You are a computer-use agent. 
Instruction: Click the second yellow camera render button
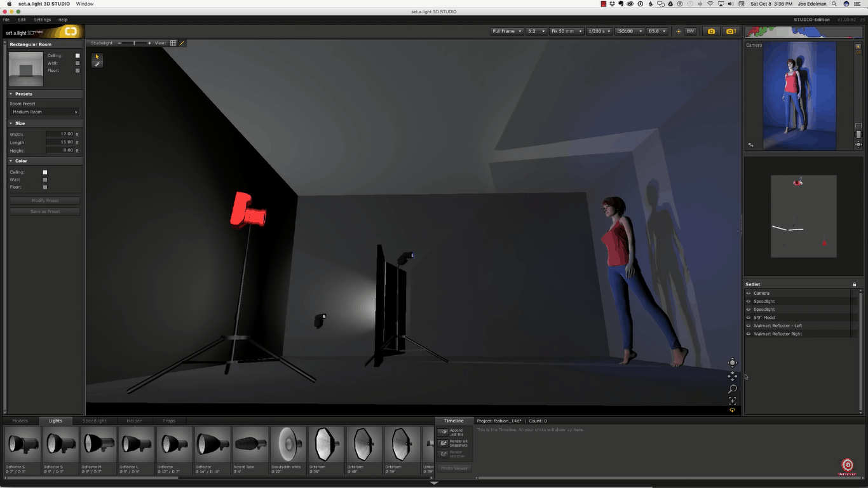pyautogui.click(x=730, y=31)
